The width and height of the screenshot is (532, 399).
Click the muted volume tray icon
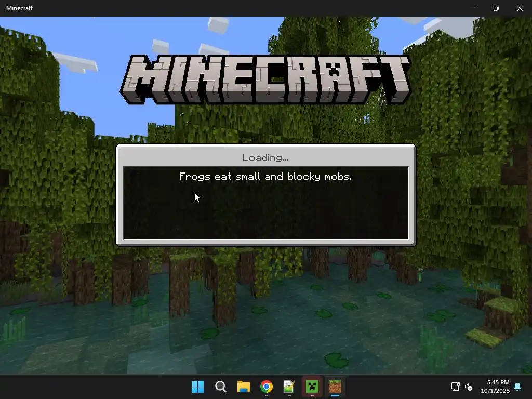[469, 387]
